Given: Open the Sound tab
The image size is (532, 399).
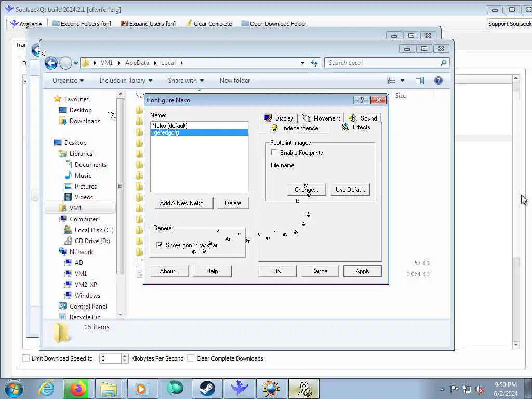Looking at the screenshot, I should coord(363,118).
